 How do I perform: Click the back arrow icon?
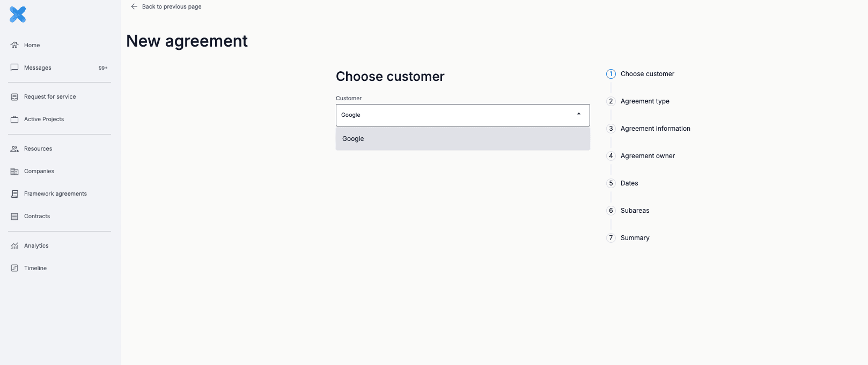tap(134, 6)
